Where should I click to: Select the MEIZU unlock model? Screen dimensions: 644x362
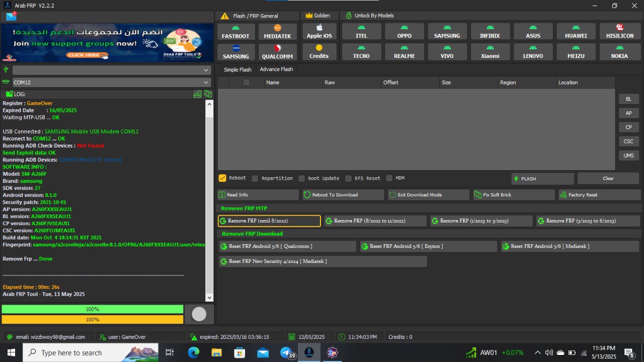click(576, 52)
